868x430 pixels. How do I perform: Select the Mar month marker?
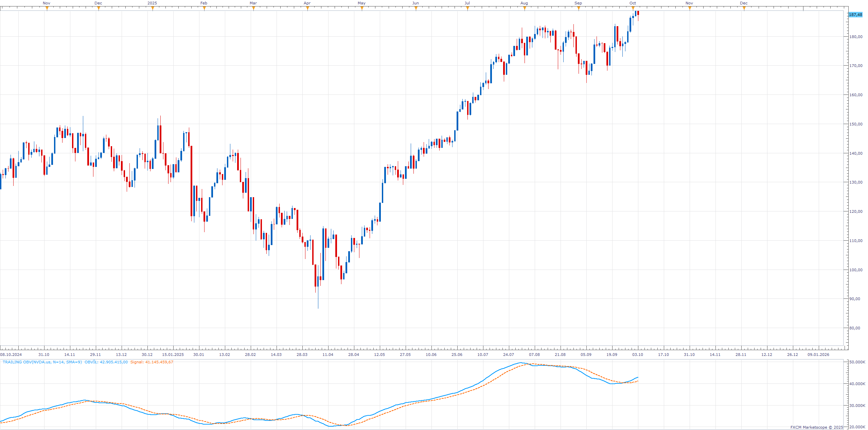[253, 3]
